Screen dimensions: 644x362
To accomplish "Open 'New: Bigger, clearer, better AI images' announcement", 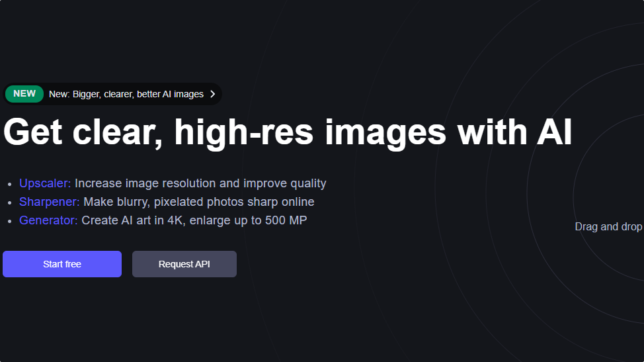I will tap(112, 94).
